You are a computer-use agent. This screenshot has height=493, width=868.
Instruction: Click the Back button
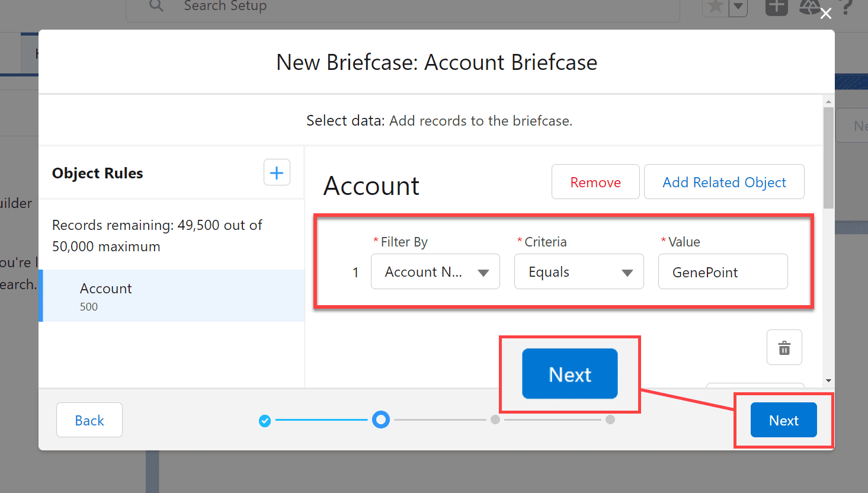[89, 420]
